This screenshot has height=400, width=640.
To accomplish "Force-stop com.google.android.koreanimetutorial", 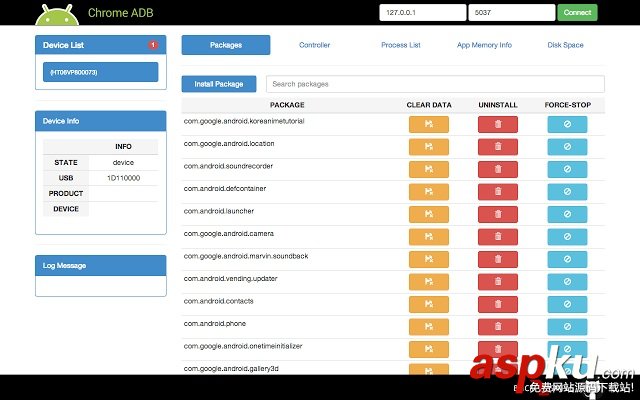I will click(567, 124).
